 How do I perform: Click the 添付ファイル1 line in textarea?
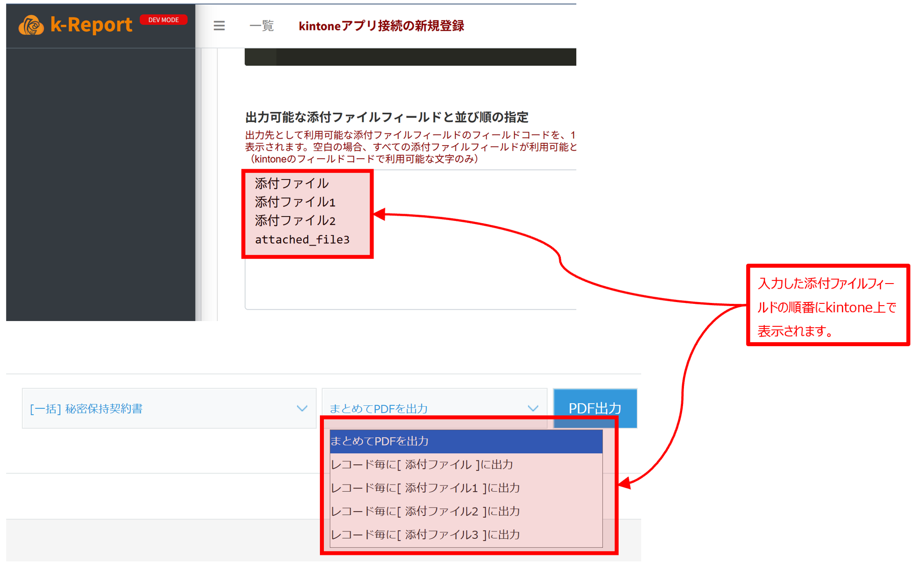295,202
